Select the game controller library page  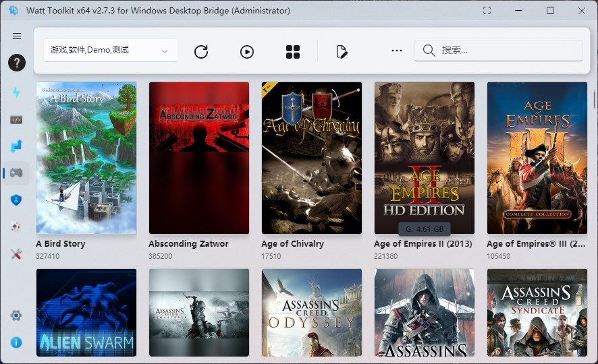pyautogui.click(x=16, y=173)
